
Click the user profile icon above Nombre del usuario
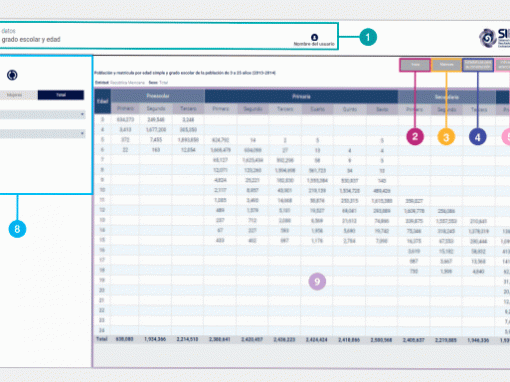point(314,37)
